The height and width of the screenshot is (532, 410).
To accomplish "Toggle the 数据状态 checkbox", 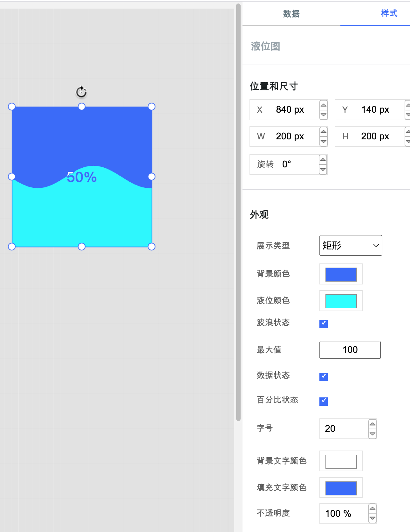I will point(324,377).
